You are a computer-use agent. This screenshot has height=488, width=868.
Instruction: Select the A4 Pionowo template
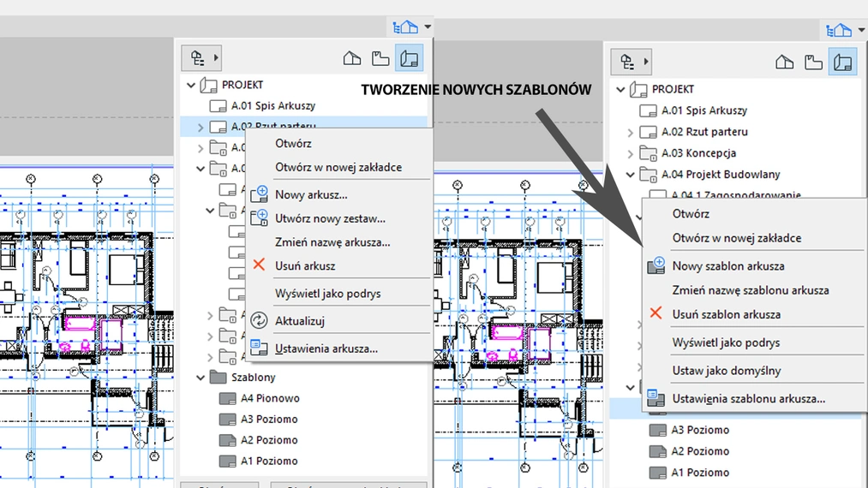point(270,398)
